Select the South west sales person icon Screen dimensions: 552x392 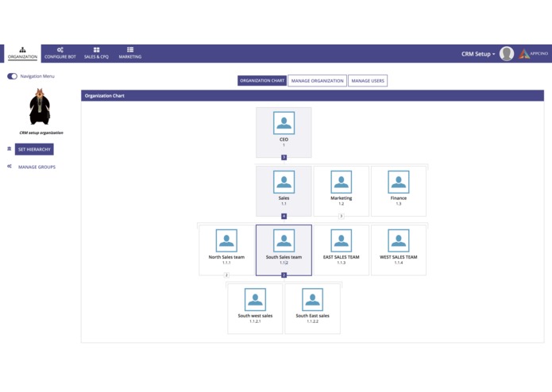click(255, 299)
